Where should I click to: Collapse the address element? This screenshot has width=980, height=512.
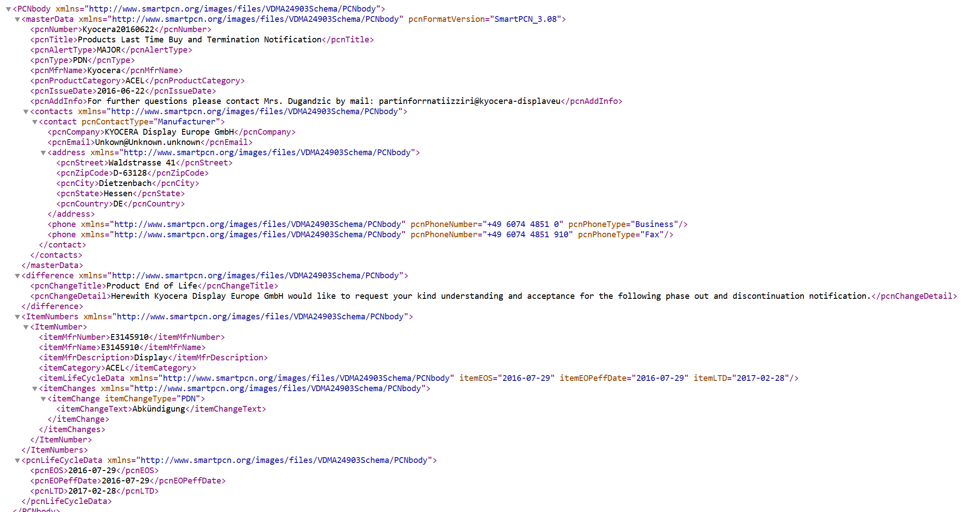click(43, 153)
